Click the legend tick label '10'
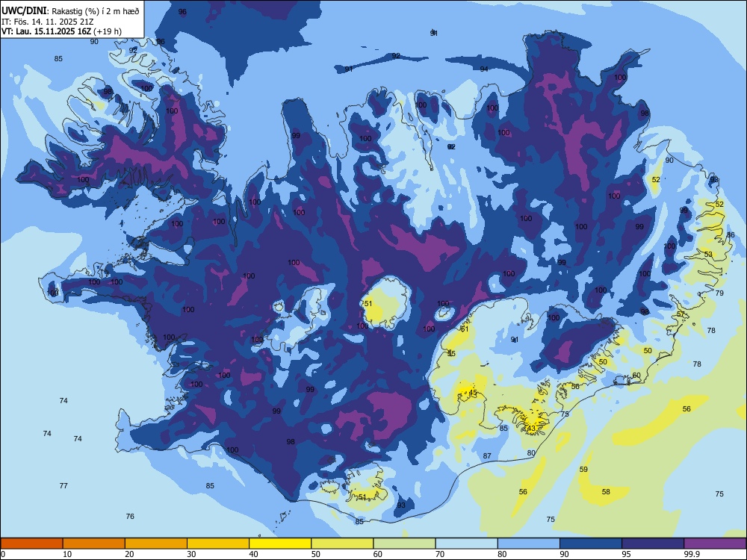The width and height of the screenshot is (747, 560). (x=67, y=554)
